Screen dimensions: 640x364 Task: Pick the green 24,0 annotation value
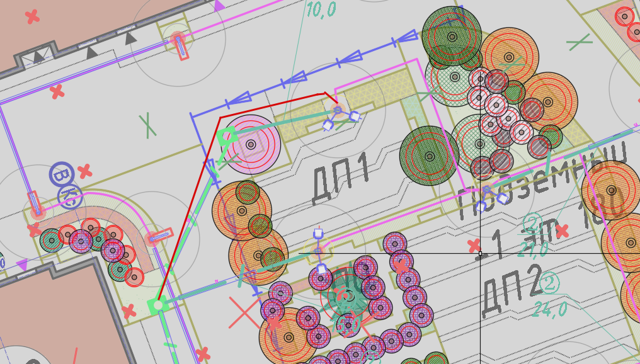coord(549,309)
